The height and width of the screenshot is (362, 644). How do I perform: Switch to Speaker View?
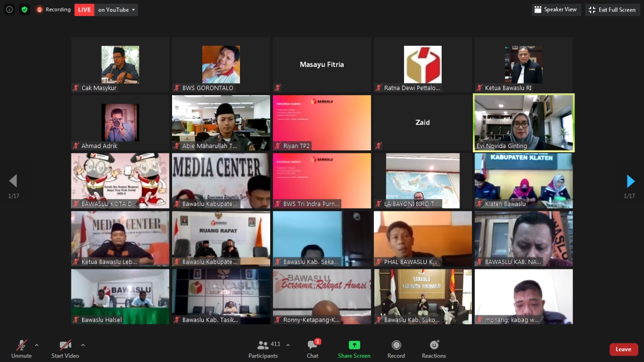pyautogui.click(x=556, y=10)
